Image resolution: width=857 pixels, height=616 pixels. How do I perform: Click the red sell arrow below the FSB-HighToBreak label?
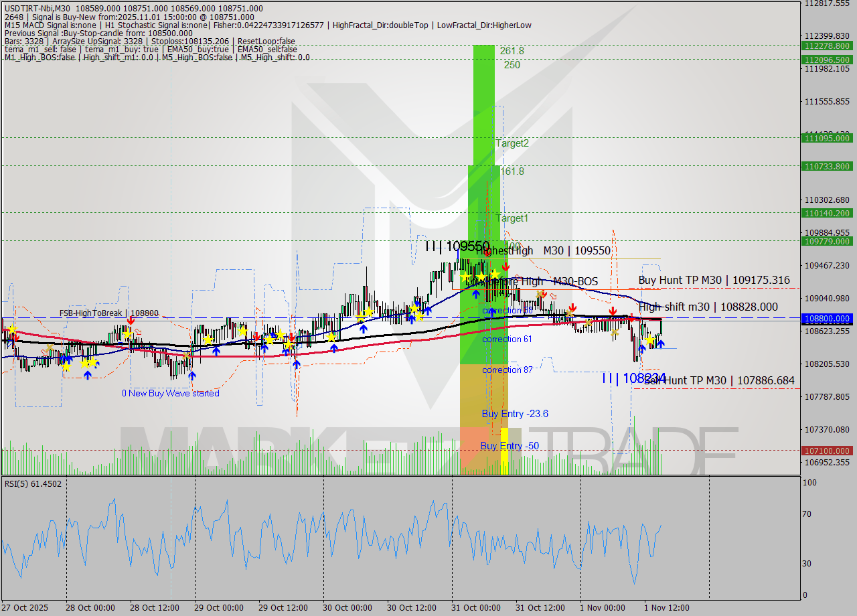click(x=131, y=321)
